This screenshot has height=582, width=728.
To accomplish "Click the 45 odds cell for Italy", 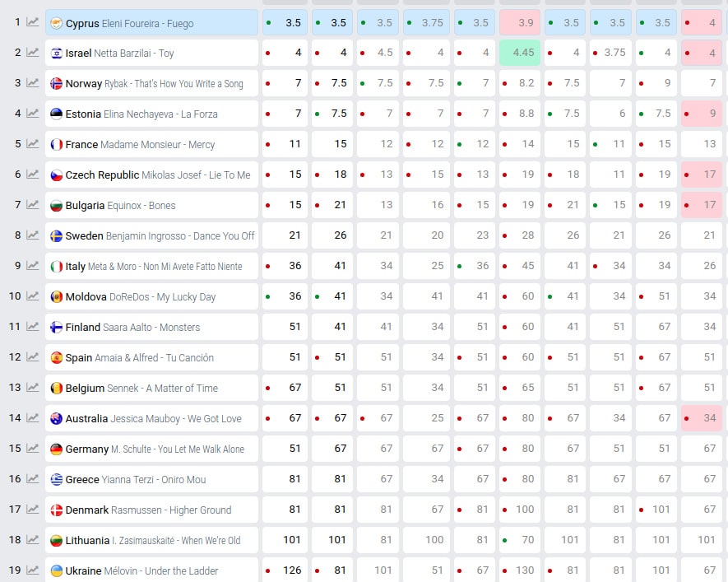I will tap(520, 266).
